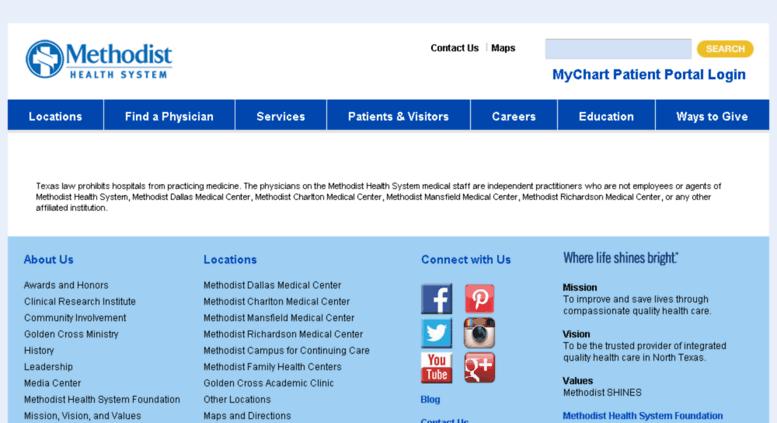
Task: Go to the Leadership page
Action: pos(48,367)
